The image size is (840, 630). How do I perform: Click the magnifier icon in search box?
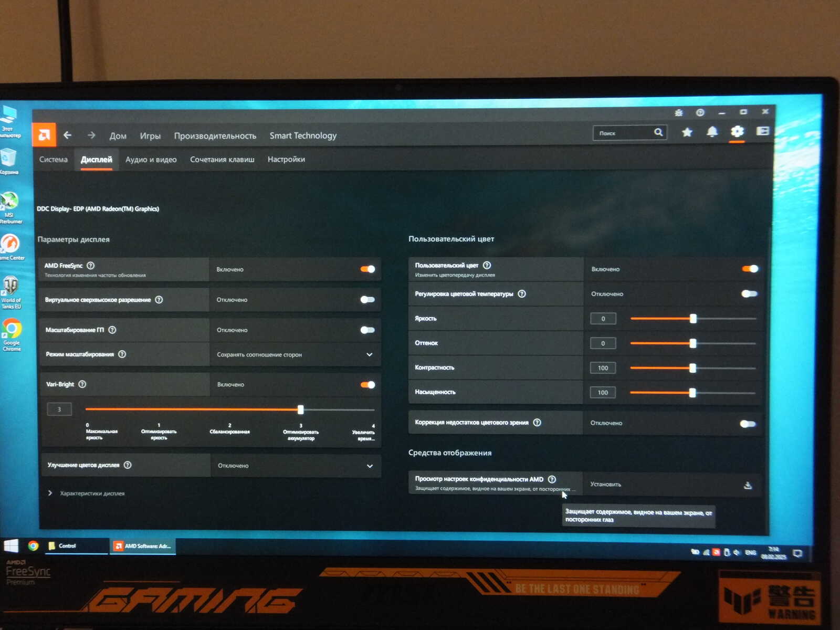pyautogui.click(x=658, y=132)
